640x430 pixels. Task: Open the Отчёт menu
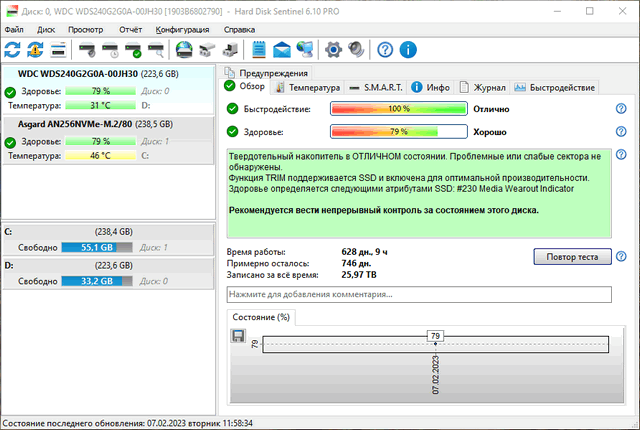130,30
